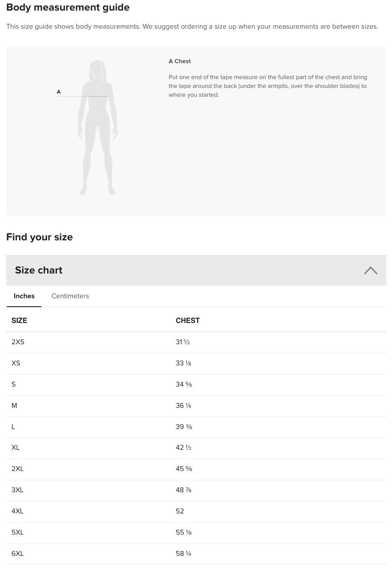Click the SIZE column header
392x570 pixels.
click(19, 321)
